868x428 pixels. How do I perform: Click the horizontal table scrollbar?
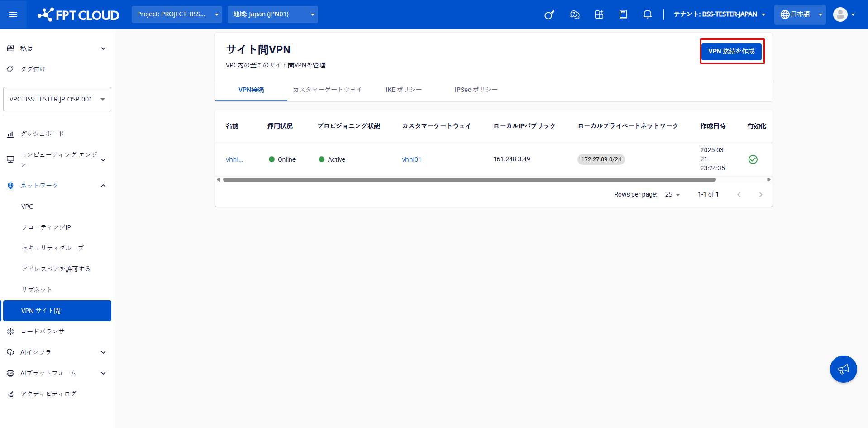click(469, 180)
